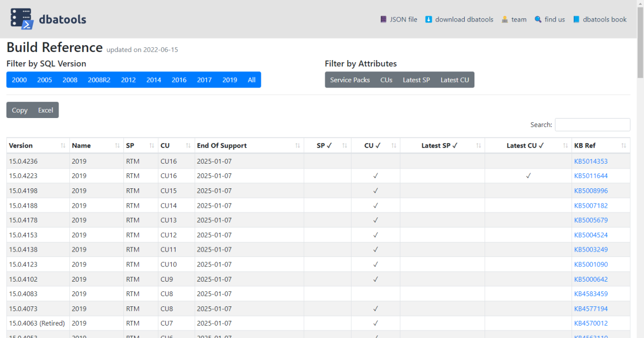
Task: Click the find us magnifier icon
Action: tap(538, 19)
